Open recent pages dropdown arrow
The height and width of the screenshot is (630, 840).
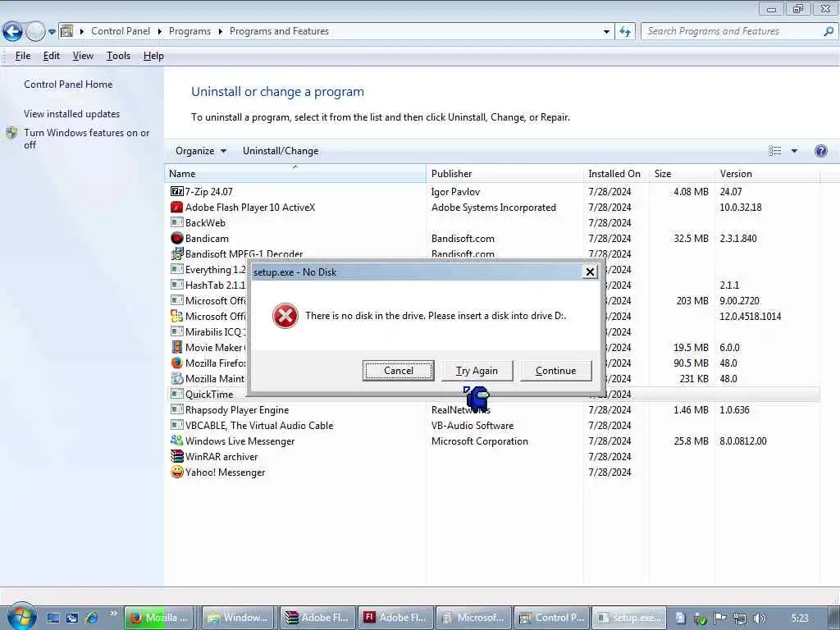pyautogui.click(x=52, y=32)
